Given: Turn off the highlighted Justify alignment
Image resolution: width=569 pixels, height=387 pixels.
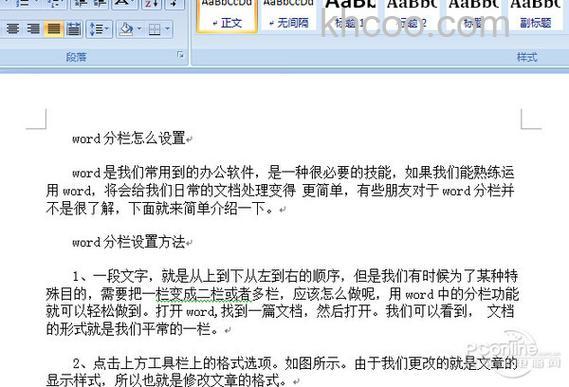Looking at the screenshot, I should point(54,28).
